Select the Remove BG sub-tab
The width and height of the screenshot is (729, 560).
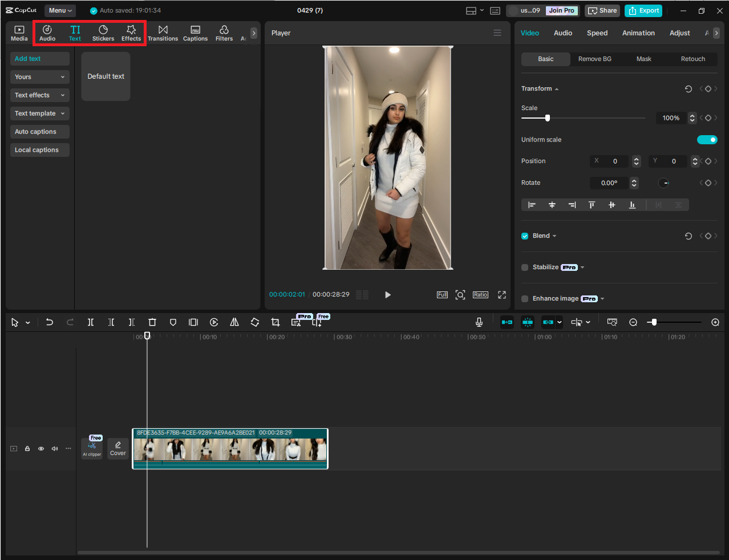click(x=595, y=59)
